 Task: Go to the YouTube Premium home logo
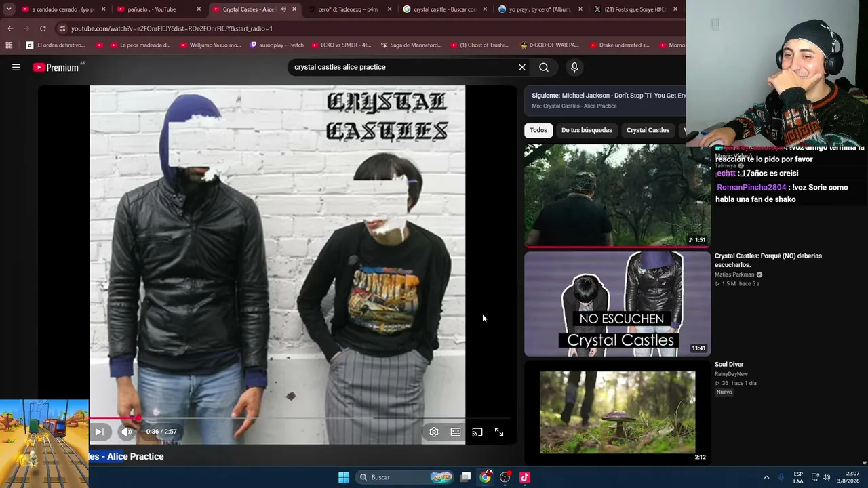56,67
